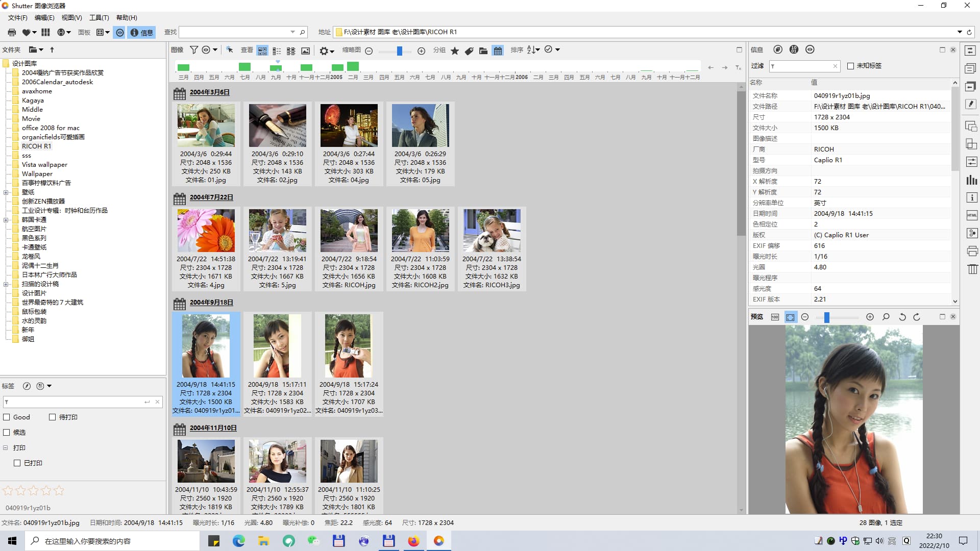Open the address path dropdown arrow

[960, 32]
